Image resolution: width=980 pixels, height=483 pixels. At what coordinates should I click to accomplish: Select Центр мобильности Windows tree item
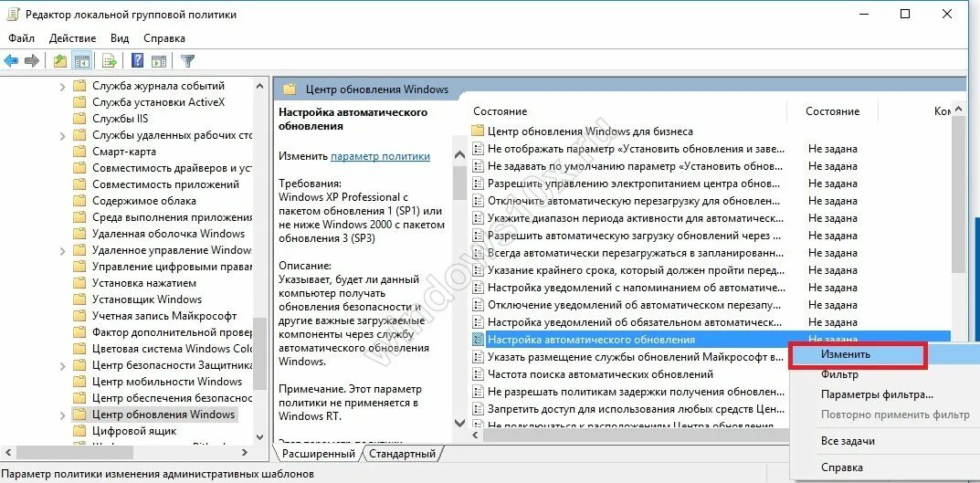tap(167, 382)
